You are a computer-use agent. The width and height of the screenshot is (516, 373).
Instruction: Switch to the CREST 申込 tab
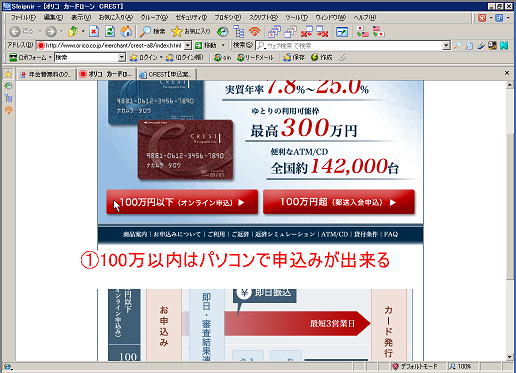coord(166,74)
